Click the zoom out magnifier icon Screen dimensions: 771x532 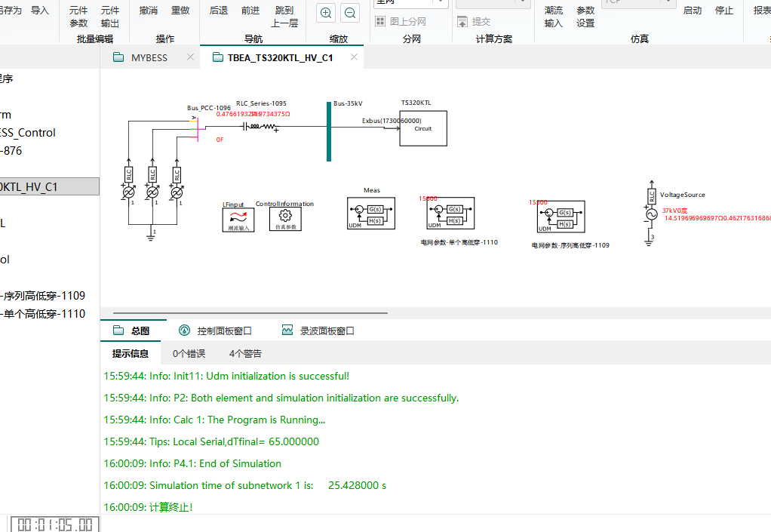pyautogui.click(x=351, y=13)
